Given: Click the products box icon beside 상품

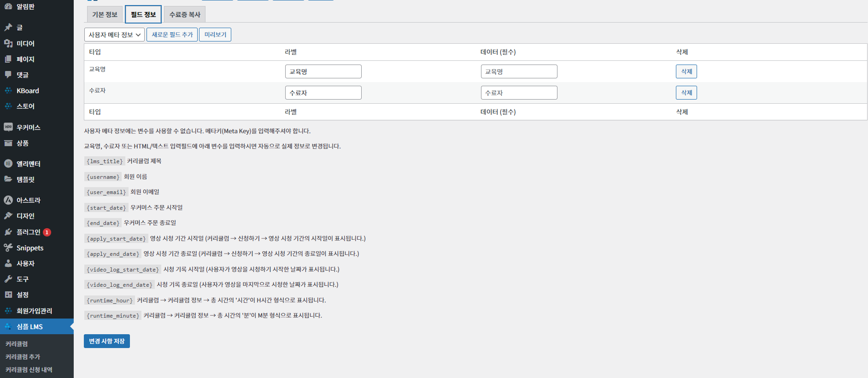Looking at the screenshot, I should (x=8, y=143).
